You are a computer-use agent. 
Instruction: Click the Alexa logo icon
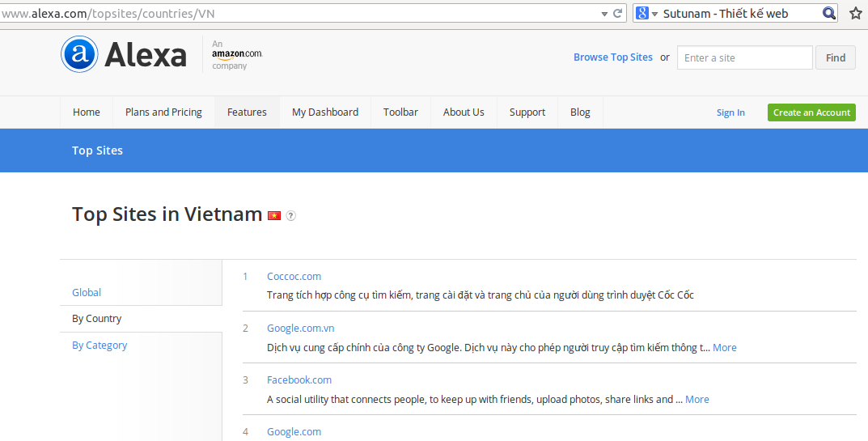(80, 54)
